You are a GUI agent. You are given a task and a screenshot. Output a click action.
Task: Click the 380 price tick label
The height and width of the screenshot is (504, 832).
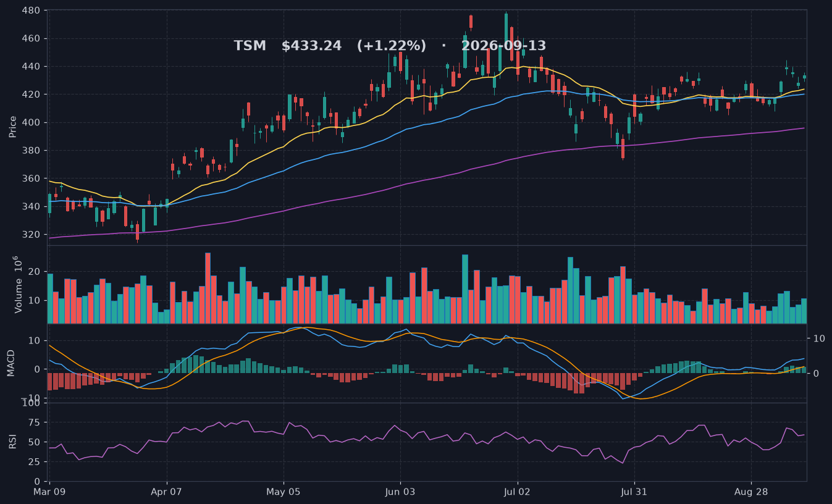click(x=31, y=151)
